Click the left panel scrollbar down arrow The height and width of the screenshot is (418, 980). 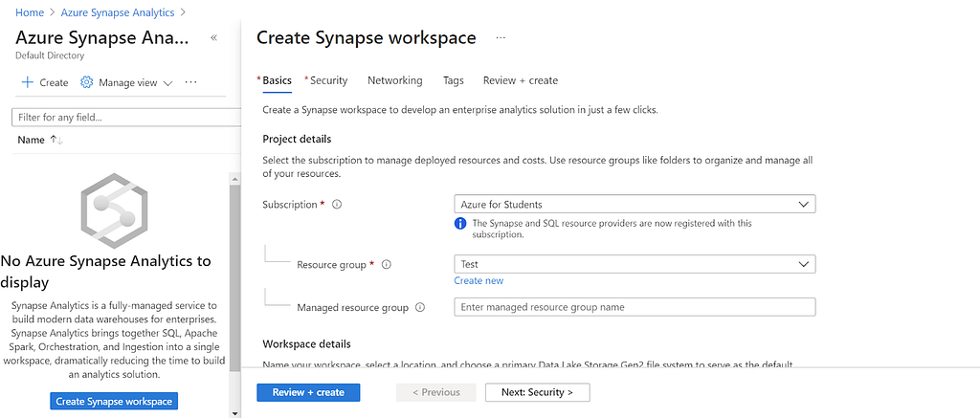click(x=235, y=413)
